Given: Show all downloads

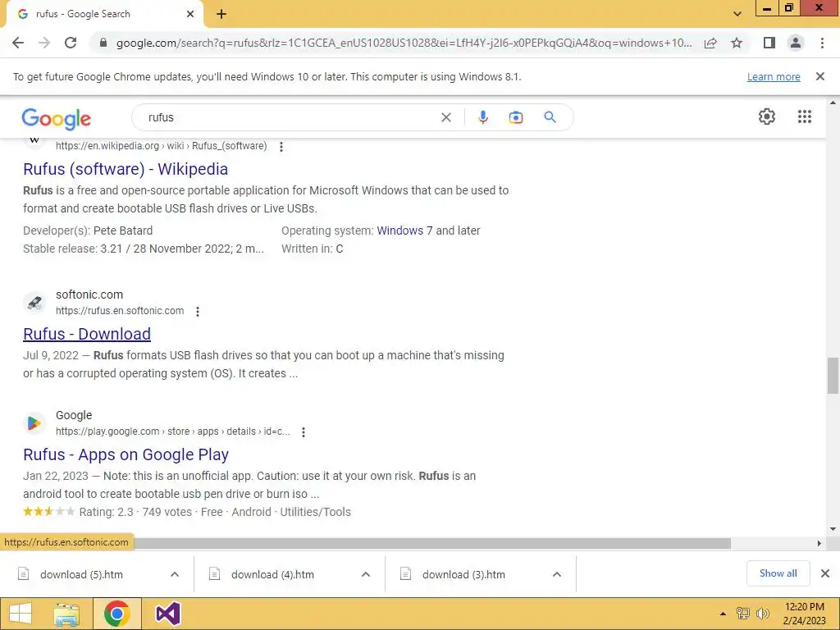Looking at the screenshot, I should [778, 573].
